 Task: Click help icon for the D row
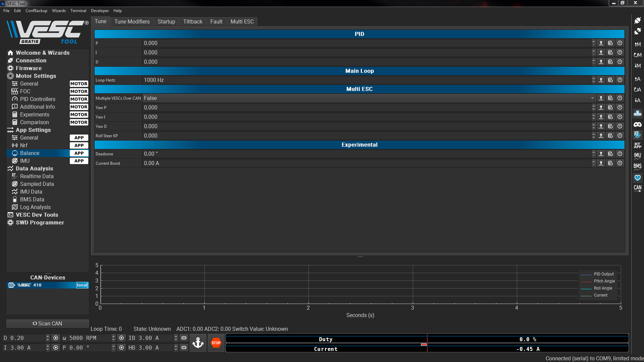click(620, 62)
